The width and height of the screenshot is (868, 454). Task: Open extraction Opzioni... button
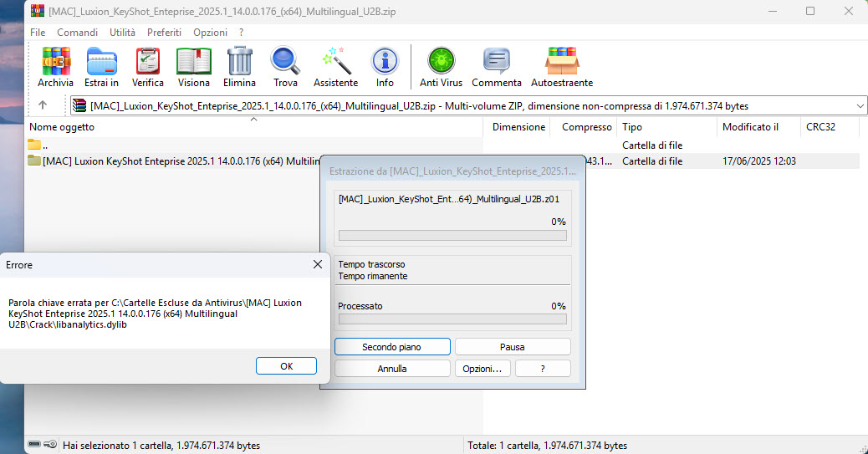point(483,368)
